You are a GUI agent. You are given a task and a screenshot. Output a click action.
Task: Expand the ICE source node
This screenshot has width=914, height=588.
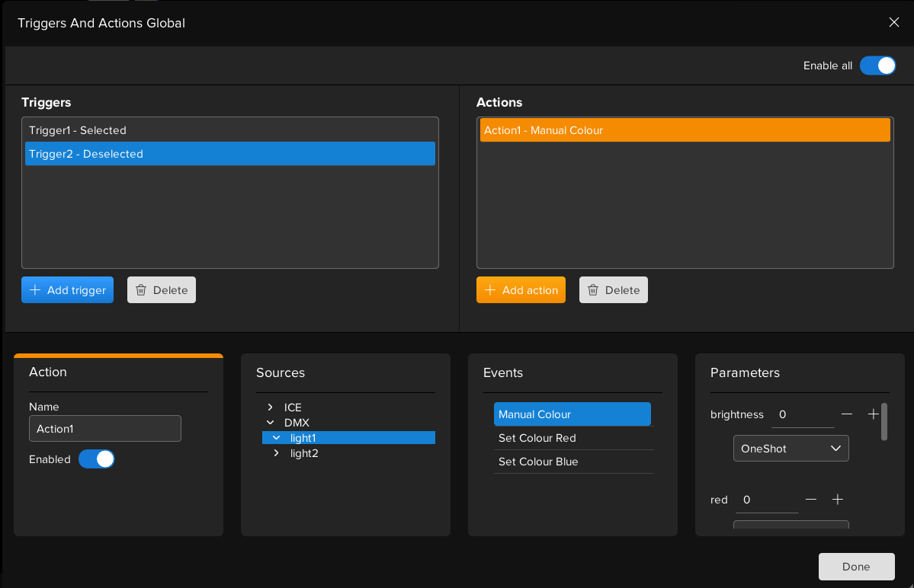271,407
